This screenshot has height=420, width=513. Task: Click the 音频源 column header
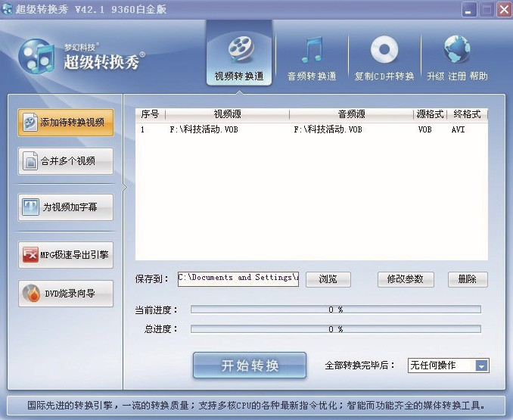pyautogui.click(x=351, y=114)
